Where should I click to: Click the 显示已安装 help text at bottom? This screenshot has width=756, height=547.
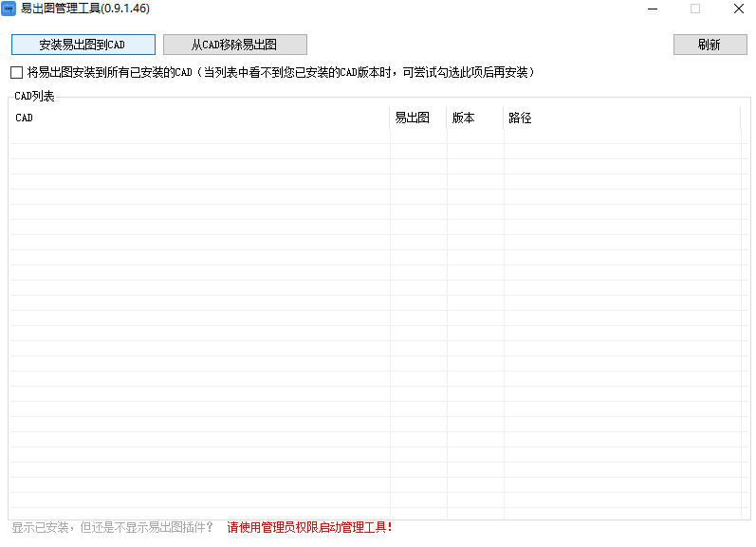[x=112, y=527]
